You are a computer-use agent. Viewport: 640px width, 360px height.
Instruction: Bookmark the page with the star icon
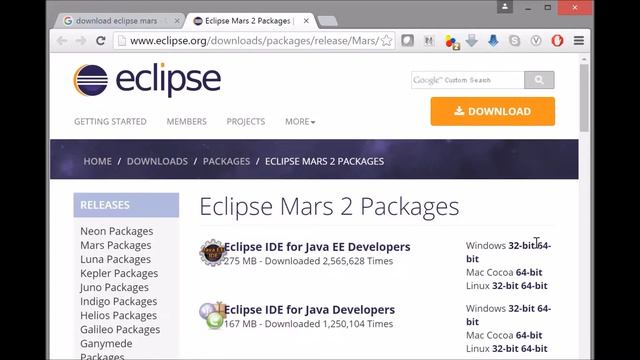[386, 41]
